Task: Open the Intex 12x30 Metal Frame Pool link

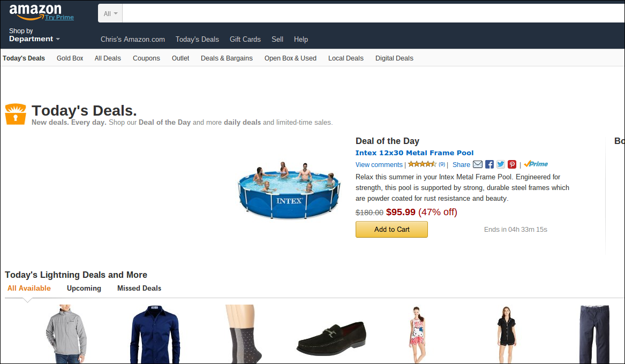Action: pyautogui.click(x=415, y=153)
